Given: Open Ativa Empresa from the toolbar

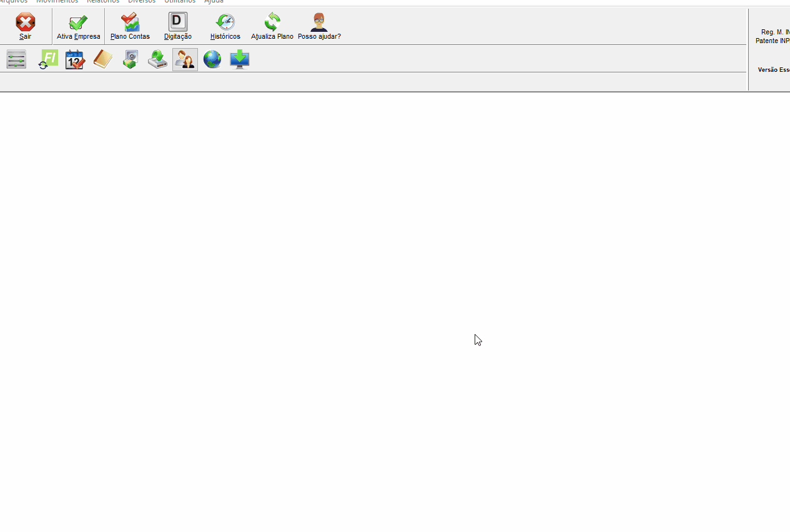Looking at the screenshot, I should [78, 26].
